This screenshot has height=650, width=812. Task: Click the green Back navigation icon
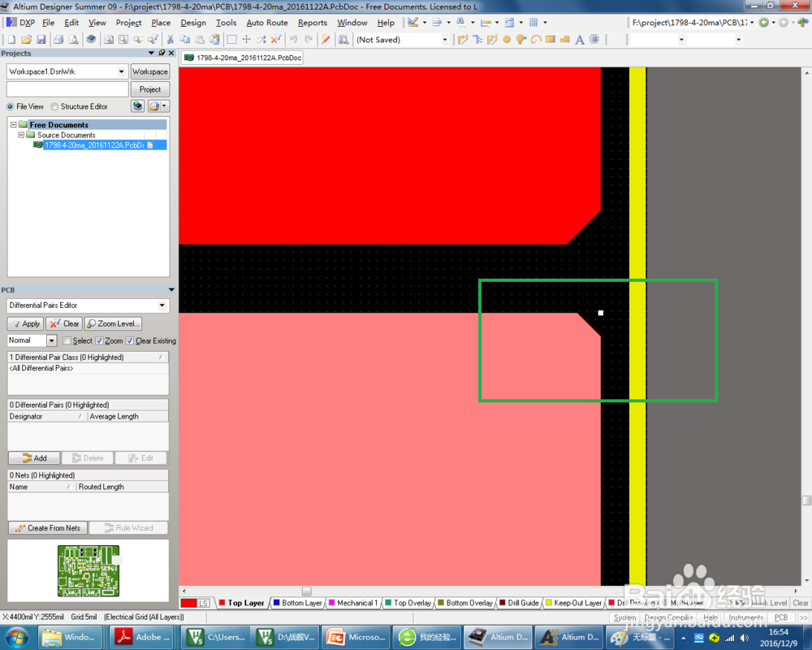click(x=763, y=22)
